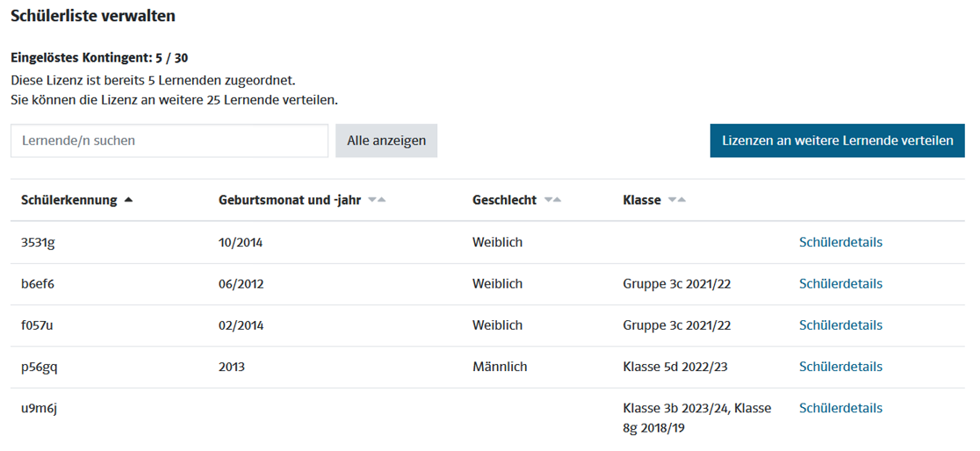Select the student ID b6ef6
Viewport: 980px width, 451px height.
pos(38,283)
